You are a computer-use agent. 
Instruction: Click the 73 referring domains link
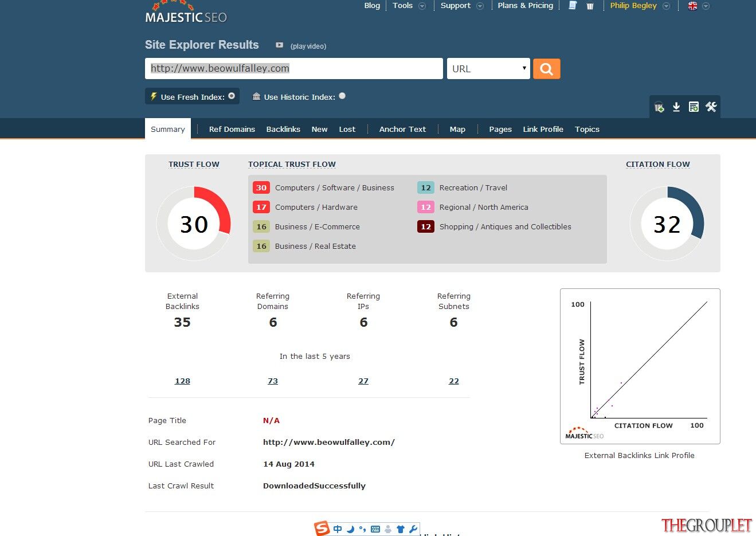point(273,381)
